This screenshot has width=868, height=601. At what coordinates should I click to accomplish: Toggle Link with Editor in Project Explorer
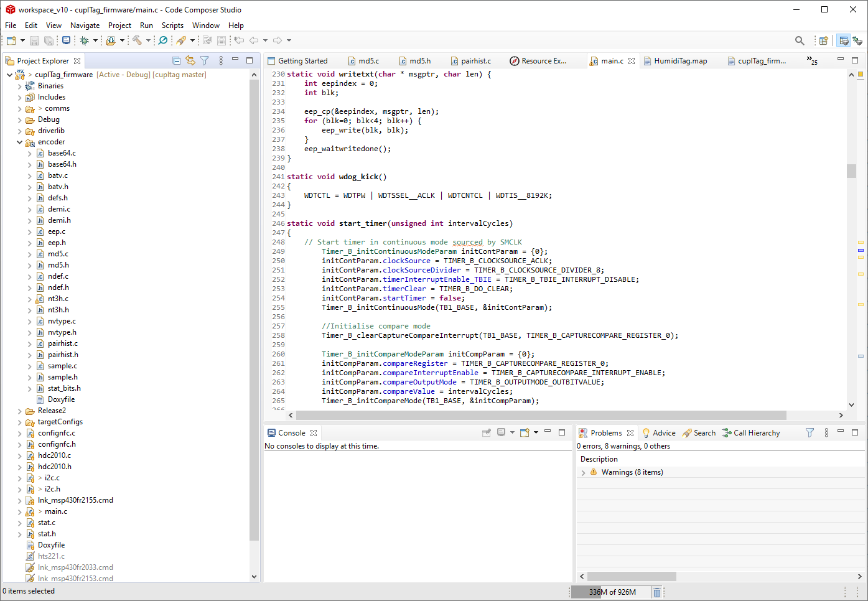(190, 61)
